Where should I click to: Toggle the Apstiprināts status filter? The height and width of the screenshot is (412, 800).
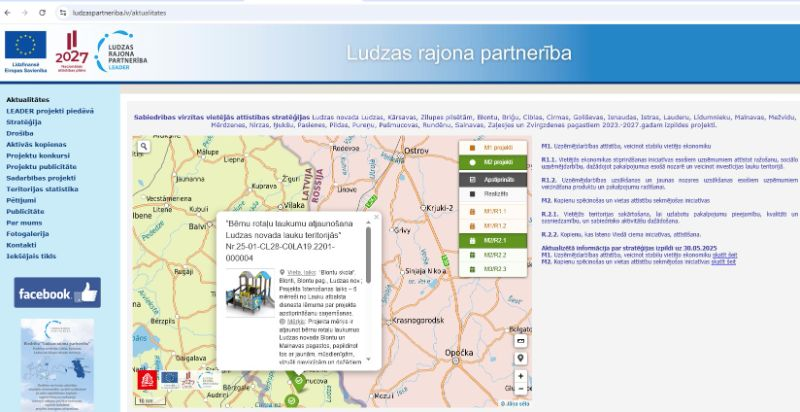(x=496, y=179)
